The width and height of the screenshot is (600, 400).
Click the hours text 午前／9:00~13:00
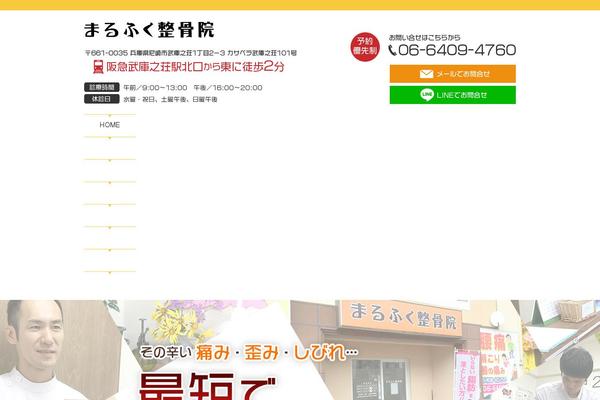tap(155, 88)
